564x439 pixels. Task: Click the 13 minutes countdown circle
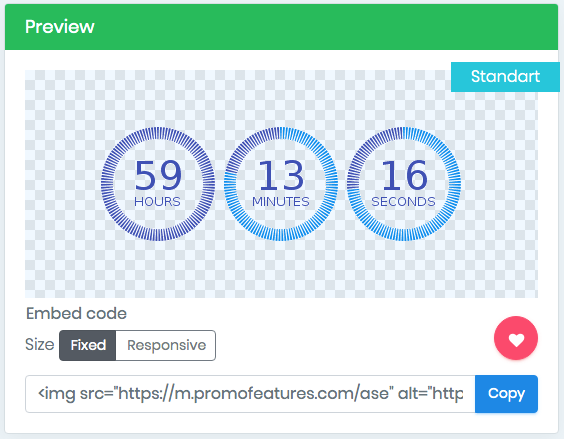pos(281,184)
